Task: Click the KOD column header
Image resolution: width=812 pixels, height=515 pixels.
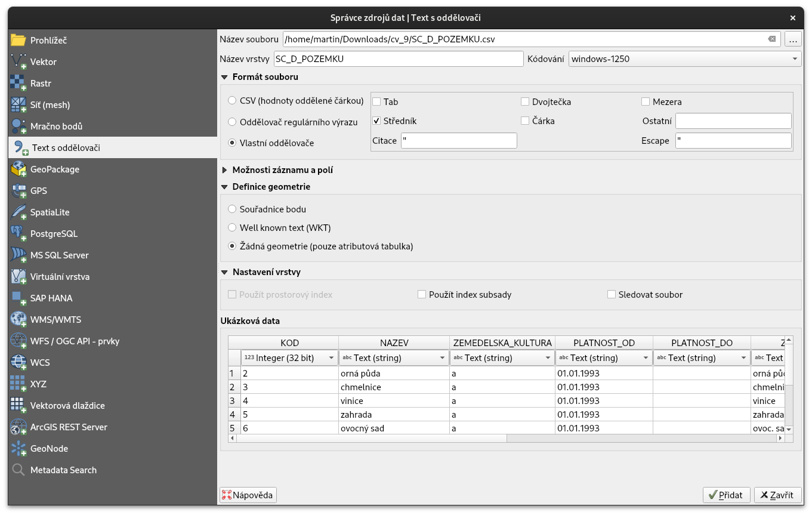Action: pyautogui.click(x=289, y=343)
